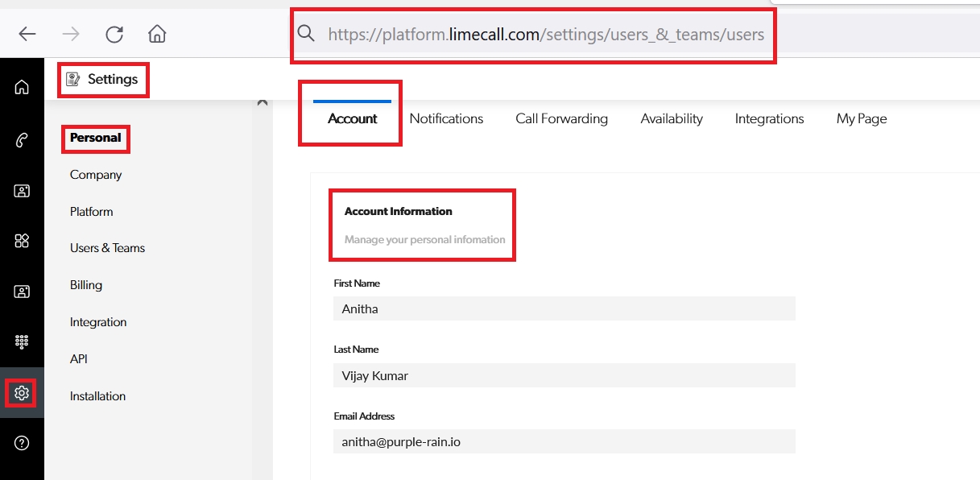This screenshot has width=980, height=480.
Task: Switch to the Notifications tab
Action: (446, 118)
